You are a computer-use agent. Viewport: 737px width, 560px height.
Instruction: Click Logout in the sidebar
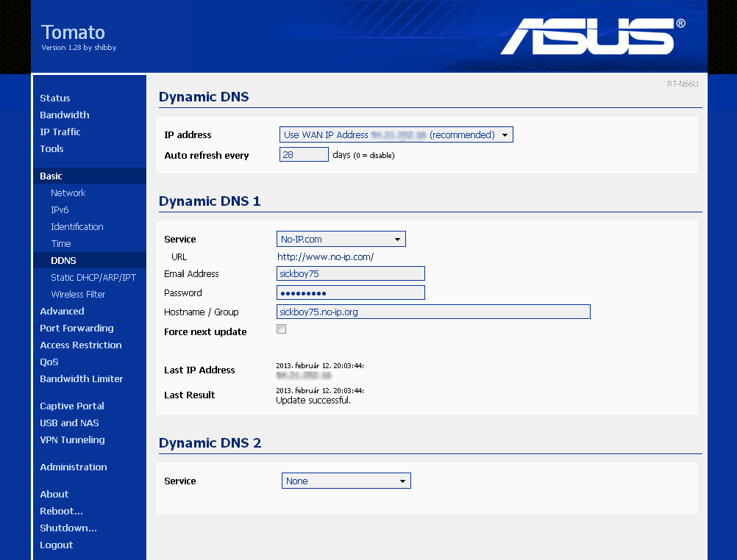pos(57,545)
